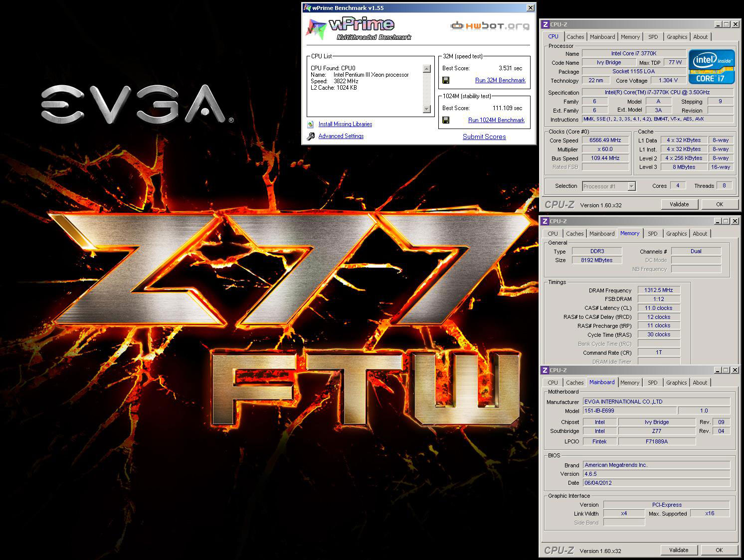
Task: Click the icon beside Install Missing Libraries
Action: coord(310,124)
